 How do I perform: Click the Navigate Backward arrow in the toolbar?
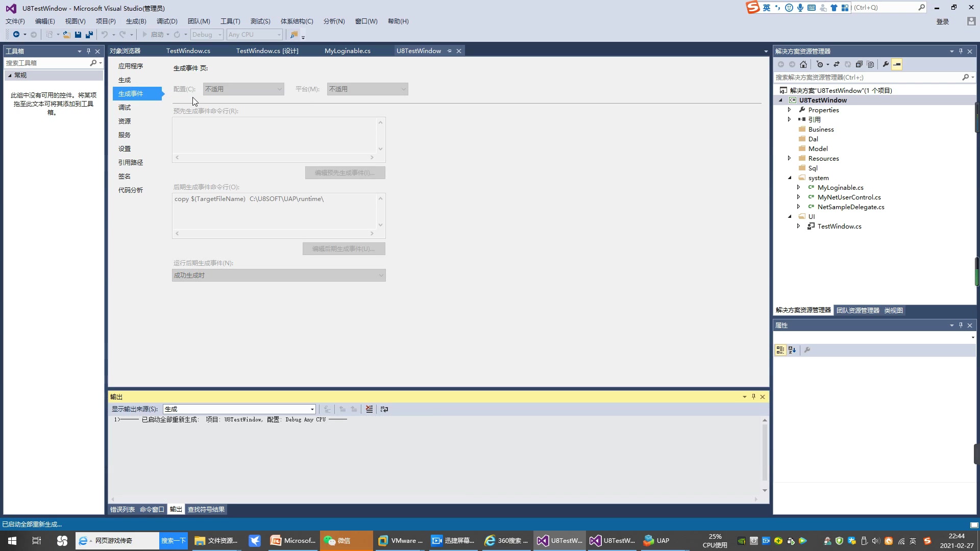[16, 34]
